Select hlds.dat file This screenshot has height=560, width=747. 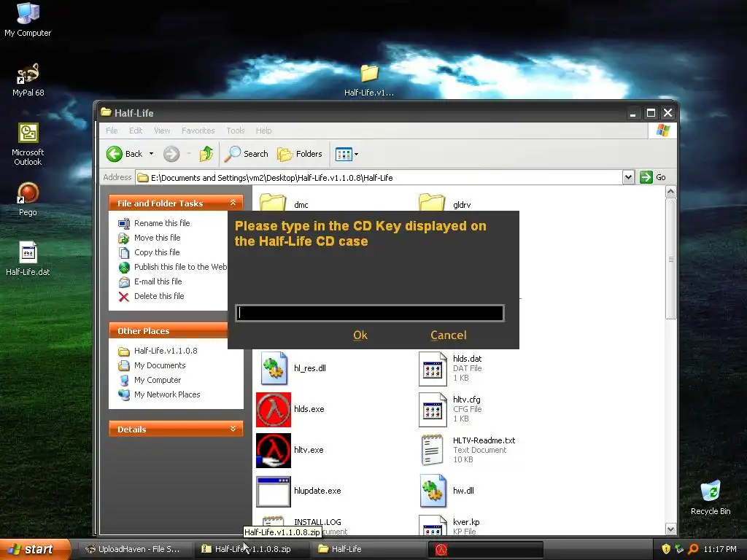coord(451,368)
